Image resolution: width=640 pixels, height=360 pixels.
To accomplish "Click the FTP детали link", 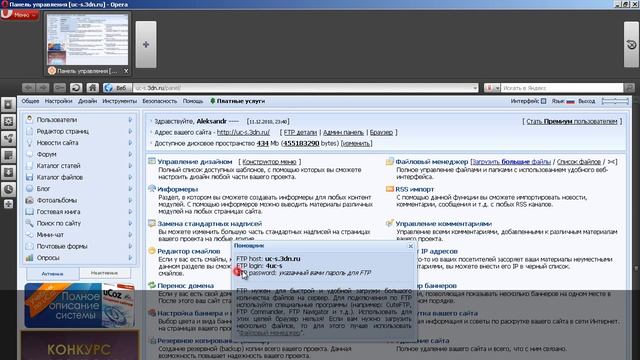I will point(300,132).
